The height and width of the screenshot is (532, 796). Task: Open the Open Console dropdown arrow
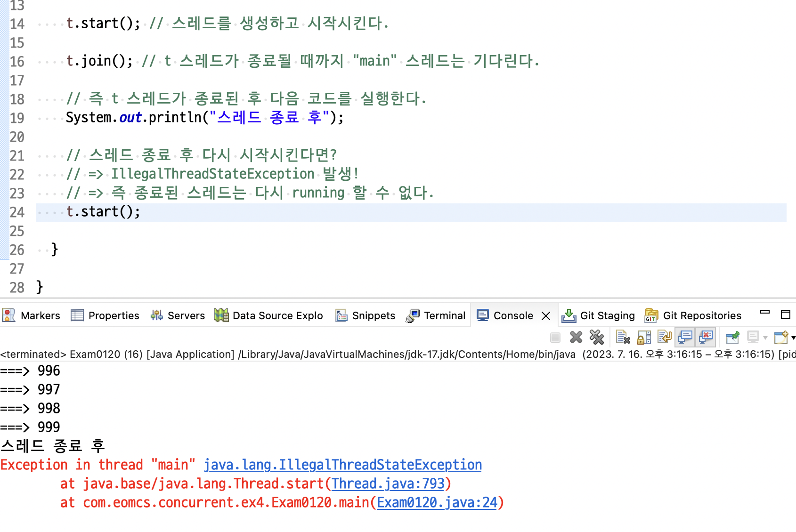tap(793, 338)
